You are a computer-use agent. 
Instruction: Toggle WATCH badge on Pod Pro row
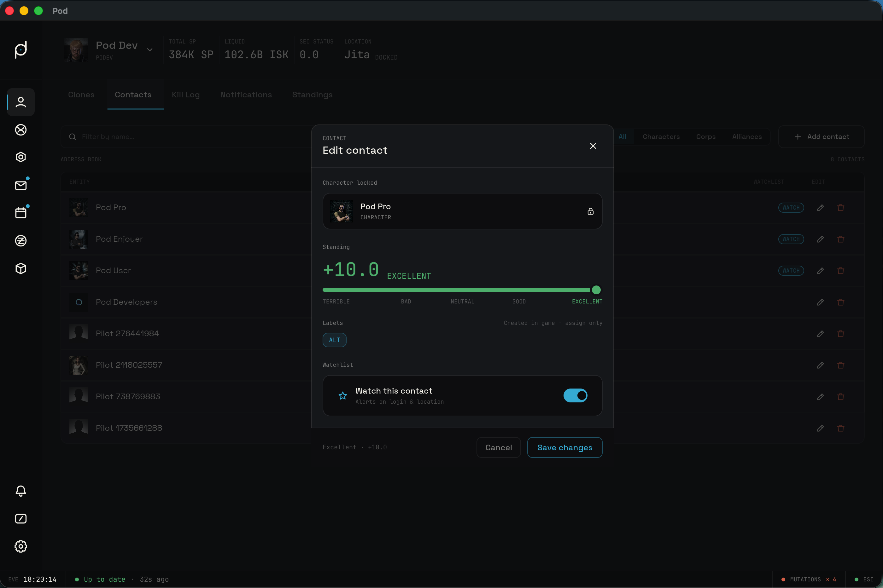tap(791, 208)
